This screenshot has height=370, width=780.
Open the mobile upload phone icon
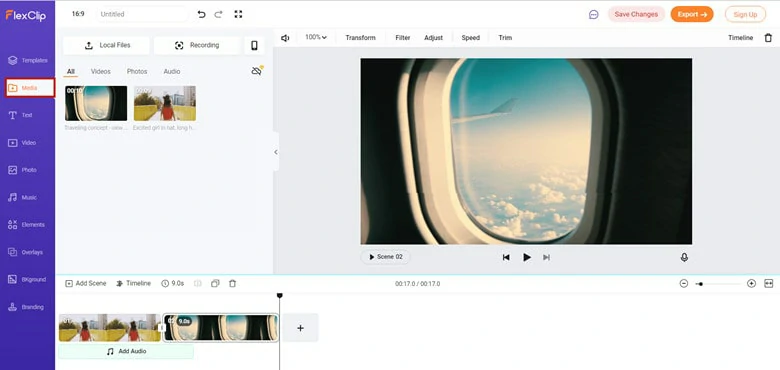tap(254, 45)
